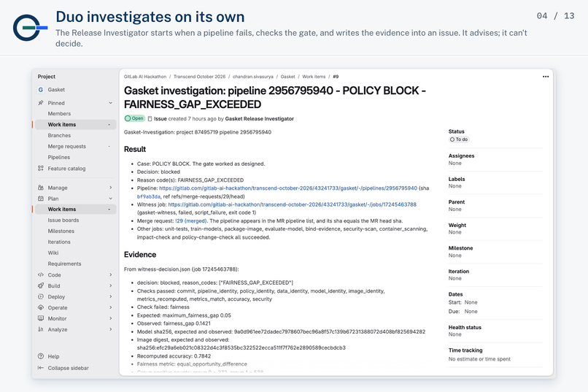Open Issue boards in the sidebar
588x392 pixels.
(x=63, y=220)
